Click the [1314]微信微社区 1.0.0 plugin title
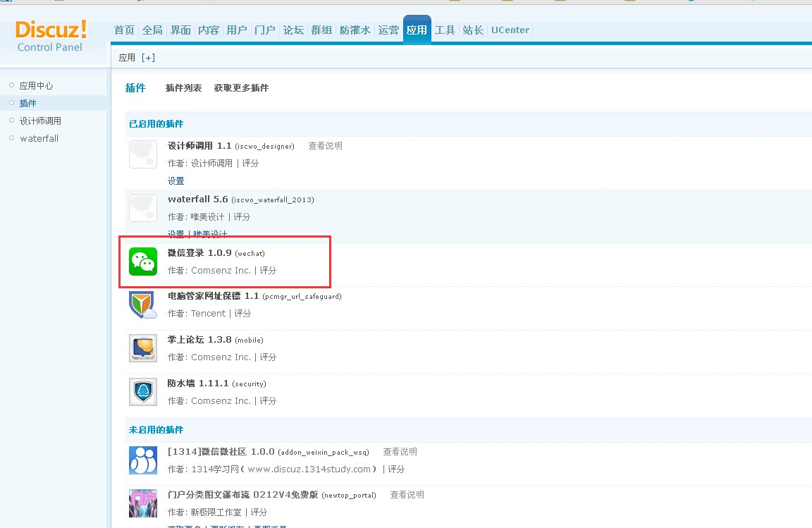 click(x=221, y=451)
